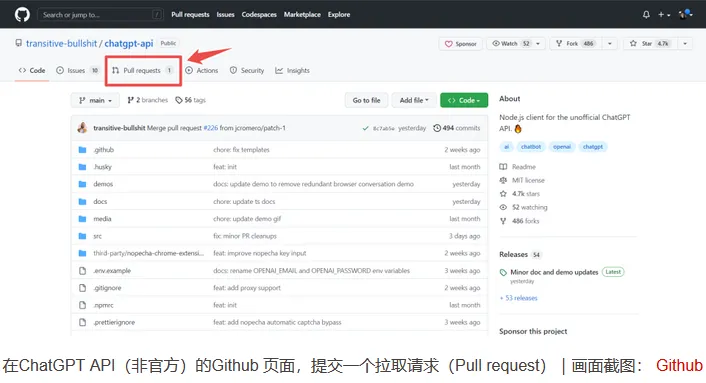Click the .husky folder icon
This screenshot has width=706, height=383.
[x=82, y=167]
